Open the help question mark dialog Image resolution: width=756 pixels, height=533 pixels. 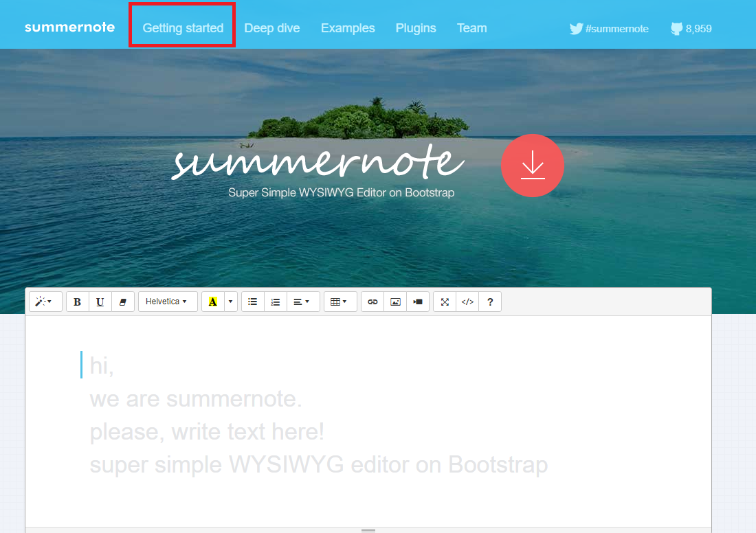pos(490,302)
